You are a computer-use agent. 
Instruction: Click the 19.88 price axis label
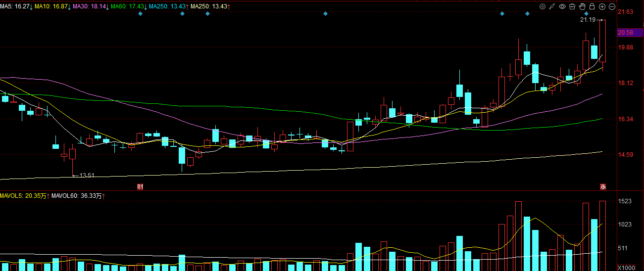[x=626, y=47]
